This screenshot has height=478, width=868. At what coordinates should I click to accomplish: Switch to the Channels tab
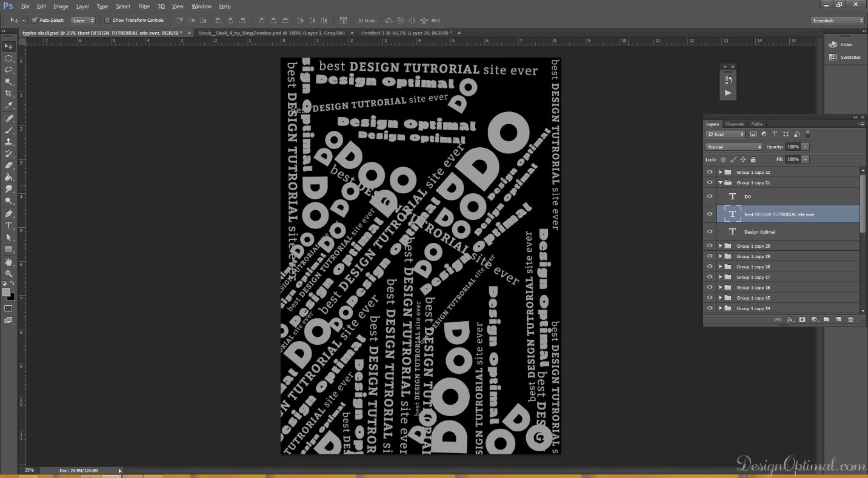[735, 124]
